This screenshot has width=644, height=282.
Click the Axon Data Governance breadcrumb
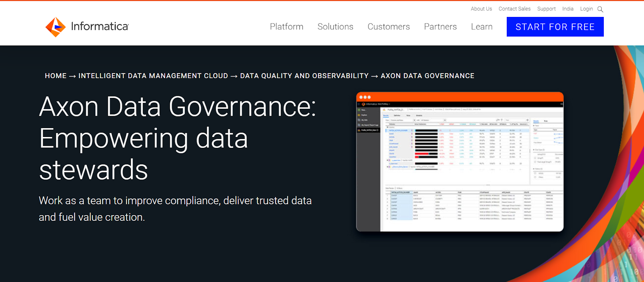click(x=427, y=76)
